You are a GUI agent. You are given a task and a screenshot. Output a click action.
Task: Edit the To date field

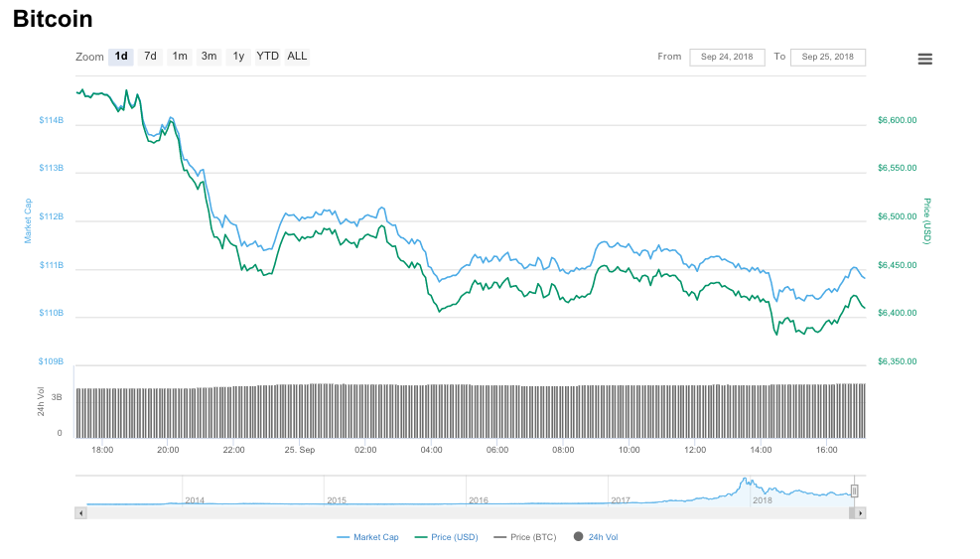827,57
